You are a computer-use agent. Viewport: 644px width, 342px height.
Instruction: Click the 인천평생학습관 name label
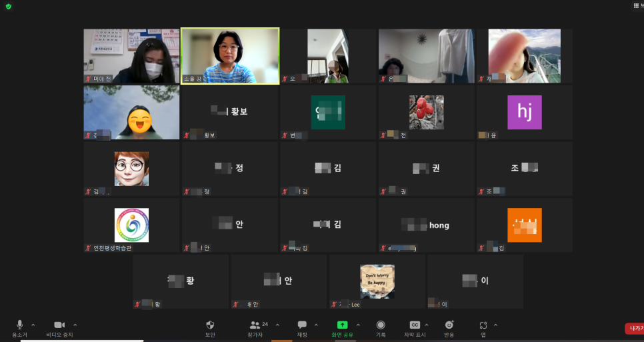point(112,248)
